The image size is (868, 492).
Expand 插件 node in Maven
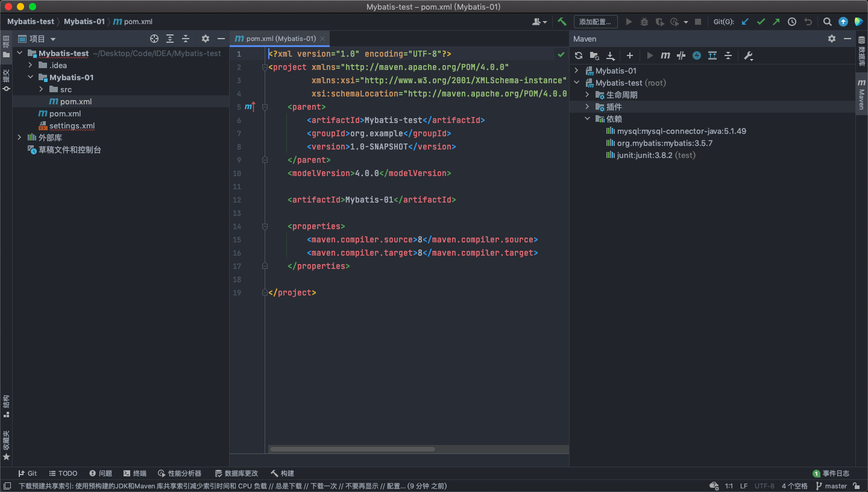pyautogui.click(x=588, y=107)
